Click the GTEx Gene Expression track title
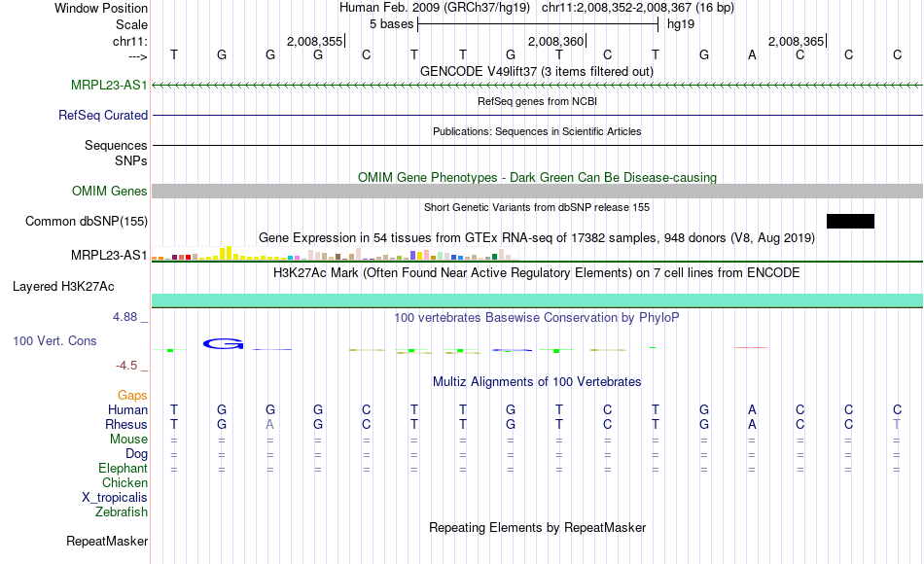This screenshot has width=924, height=564. pos(537,238)
